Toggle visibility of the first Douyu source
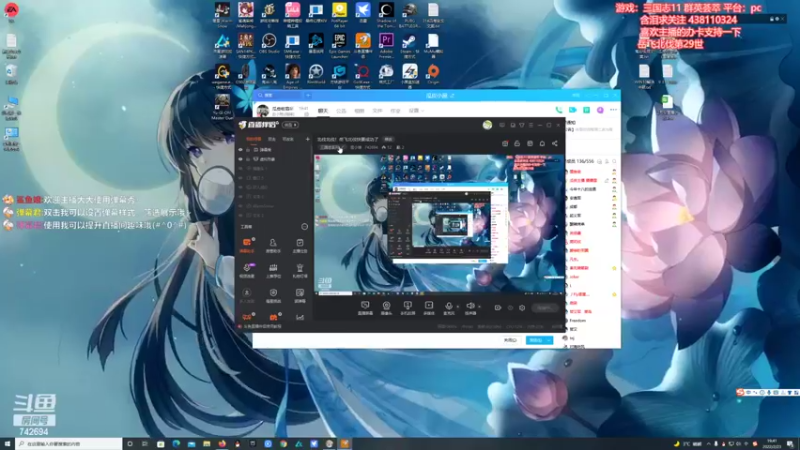Screen dimensions: 800x450 click(x=240, y=150)
